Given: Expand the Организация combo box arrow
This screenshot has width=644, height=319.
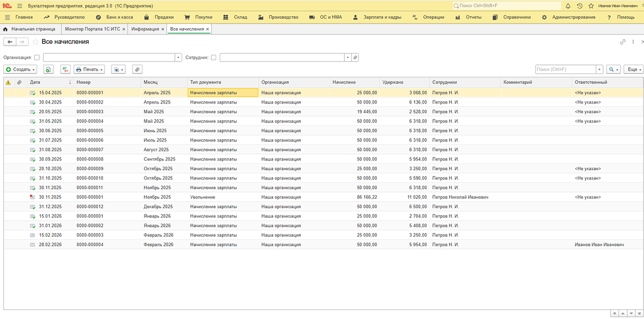Looking at the screenshot, I should [179, 57].
